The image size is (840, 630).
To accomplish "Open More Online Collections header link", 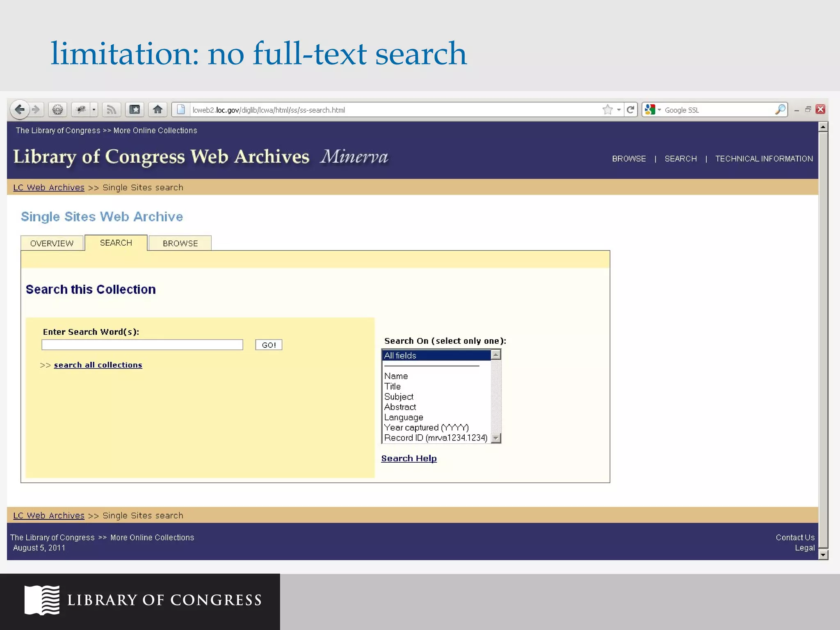I will 155,130.
